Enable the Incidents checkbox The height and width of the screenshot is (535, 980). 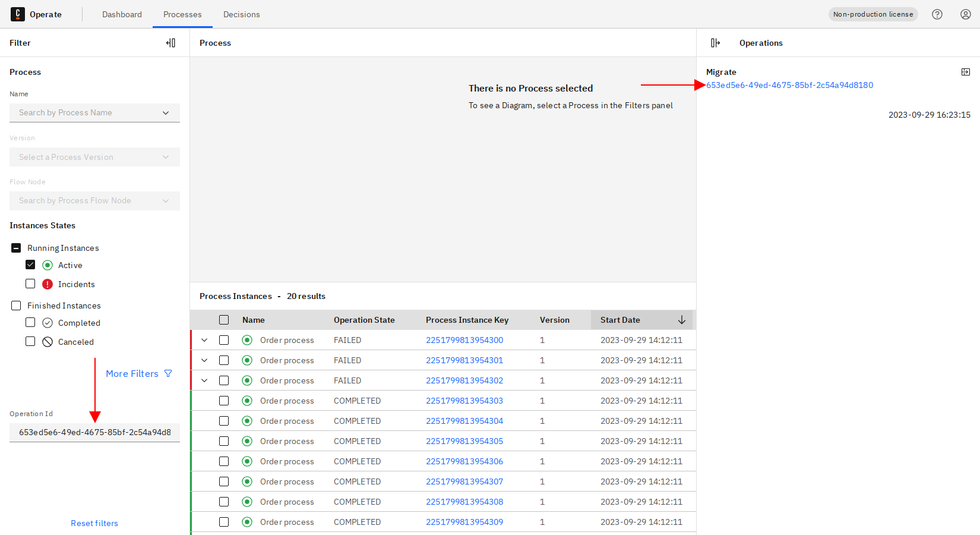tap(30, 284)
